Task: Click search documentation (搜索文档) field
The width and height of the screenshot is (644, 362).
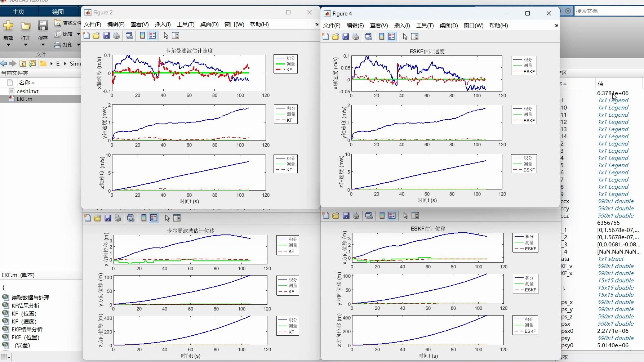Action: point(609,11)
